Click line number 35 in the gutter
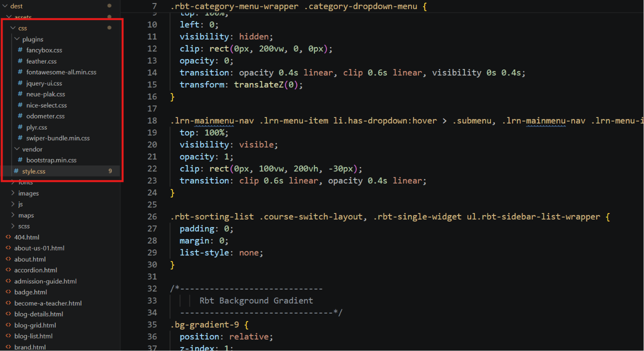This screenshot has width=644, height=351. (x=152, y=324)
